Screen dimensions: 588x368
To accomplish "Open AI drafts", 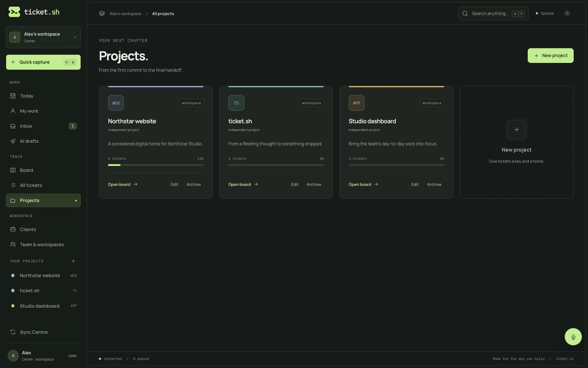I will pyautogui.click(x=43, y=141).
